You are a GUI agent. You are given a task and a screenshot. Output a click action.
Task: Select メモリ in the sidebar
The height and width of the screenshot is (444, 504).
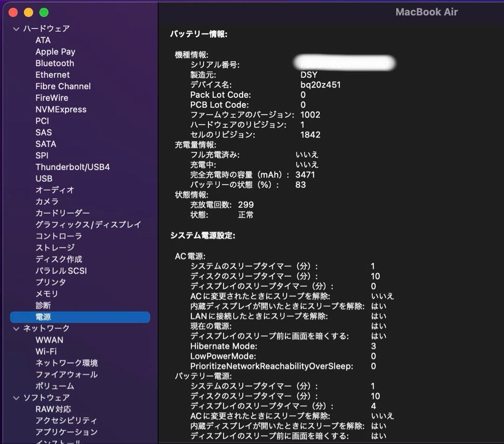[47, 294]
